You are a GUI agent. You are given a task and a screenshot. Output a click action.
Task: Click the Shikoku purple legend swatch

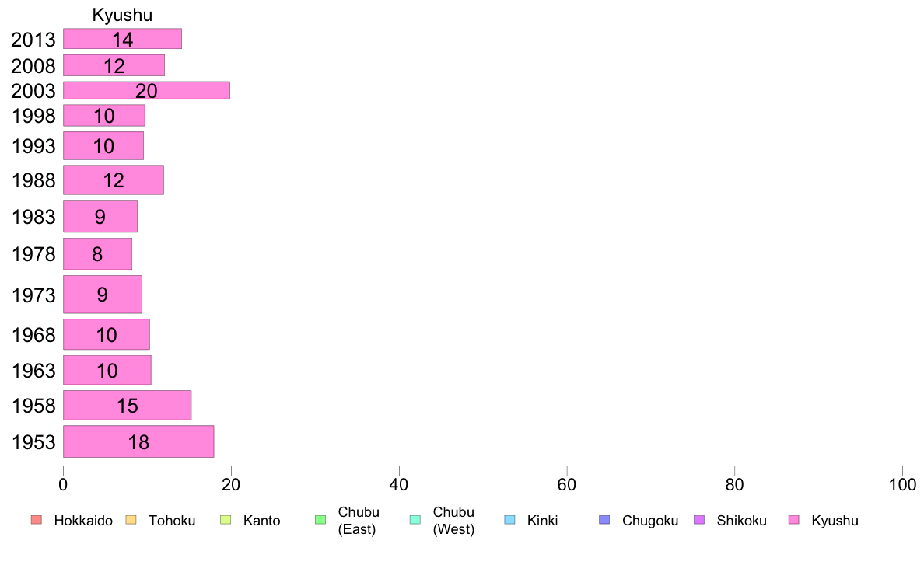(699, 520)
